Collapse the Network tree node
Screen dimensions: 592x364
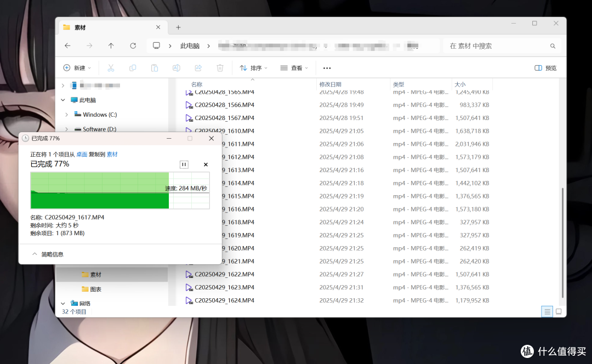pos(63,303)
